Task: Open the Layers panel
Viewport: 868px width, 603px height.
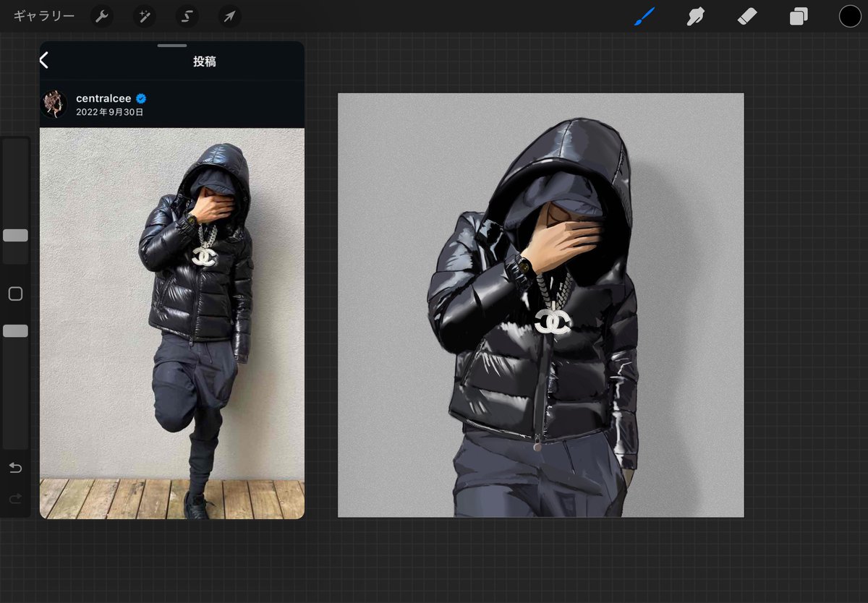Action: tap(799, 16)
